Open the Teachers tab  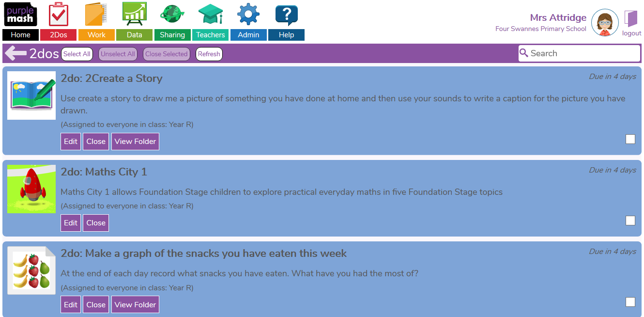click(x=210, y=35)
